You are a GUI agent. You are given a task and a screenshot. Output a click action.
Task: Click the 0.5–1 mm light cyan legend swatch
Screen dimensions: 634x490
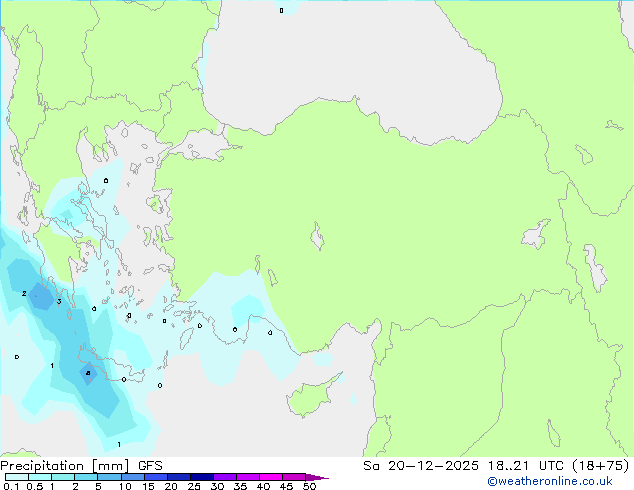point(40,477)
